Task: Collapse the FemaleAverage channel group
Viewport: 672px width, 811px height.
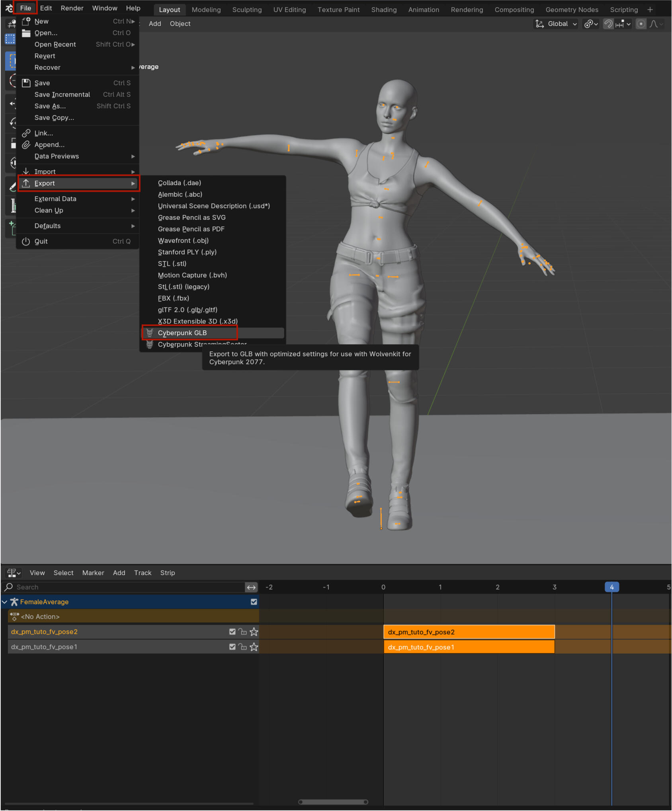Action: tap(5, 602)
